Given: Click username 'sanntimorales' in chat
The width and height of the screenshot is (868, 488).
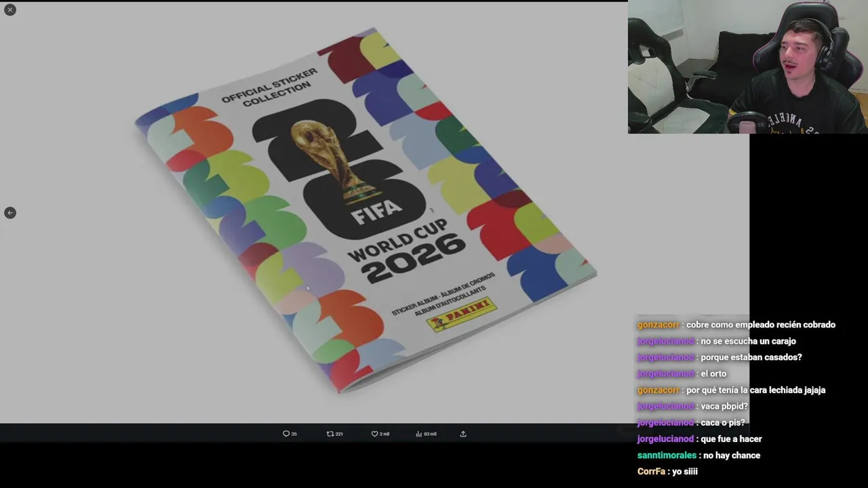Looking at the screenshot, I should 667,455.
